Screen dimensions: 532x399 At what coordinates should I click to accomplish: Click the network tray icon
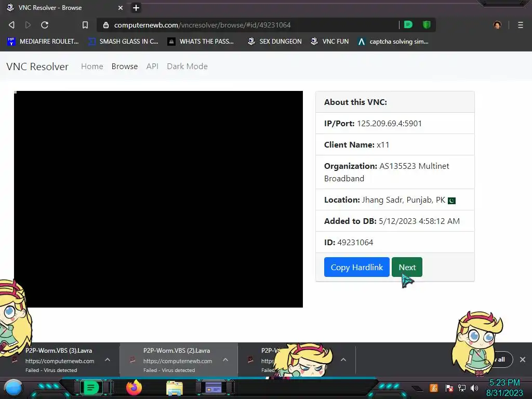[462, 388]
